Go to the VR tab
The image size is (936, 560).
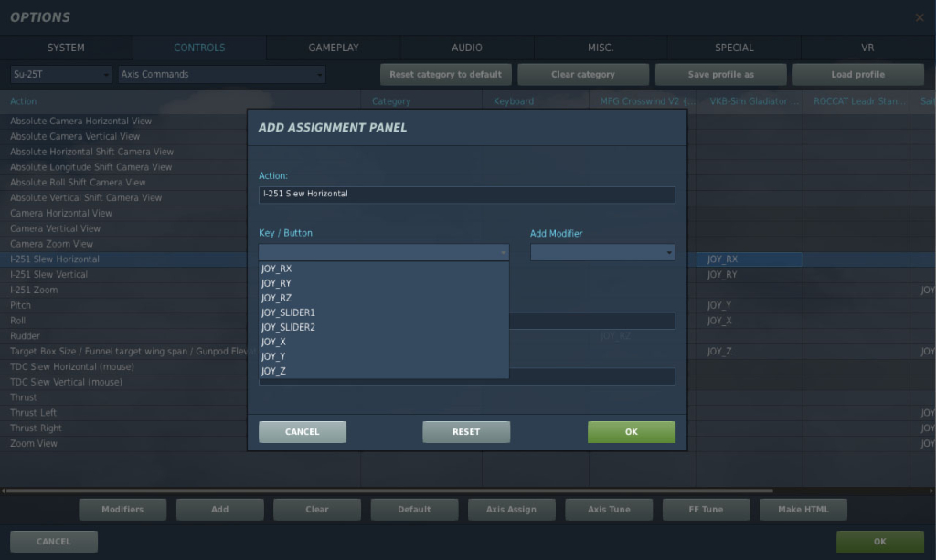click(867, 48)
